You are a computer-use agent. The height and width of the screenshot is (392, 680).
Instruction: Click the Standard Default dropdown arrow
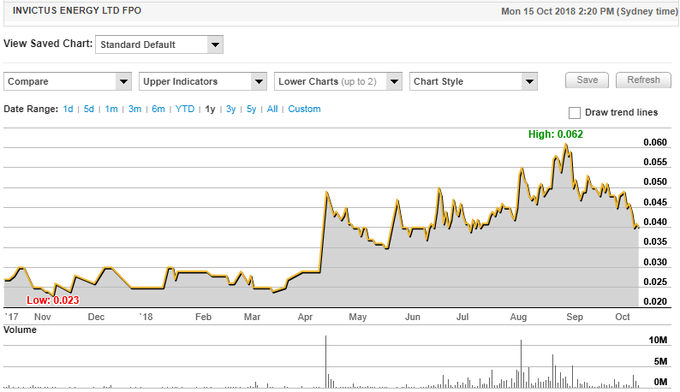215,45
